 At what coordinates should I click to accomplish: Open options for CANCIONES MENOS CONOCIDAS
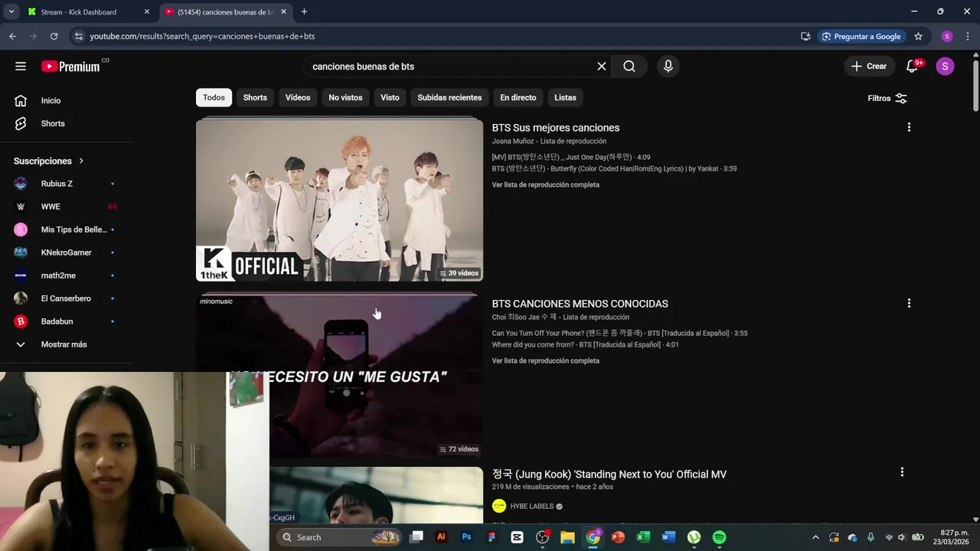tap(909, 303)
